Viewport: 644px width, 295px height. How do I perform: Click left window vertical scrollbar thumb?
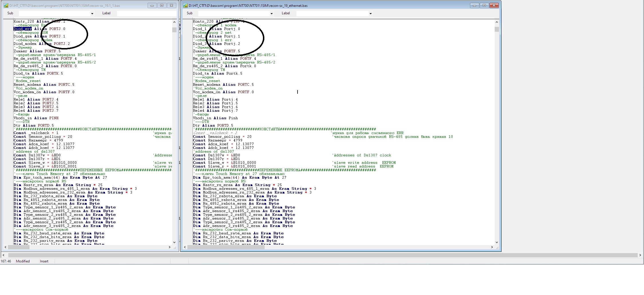[x=174, y=30]
